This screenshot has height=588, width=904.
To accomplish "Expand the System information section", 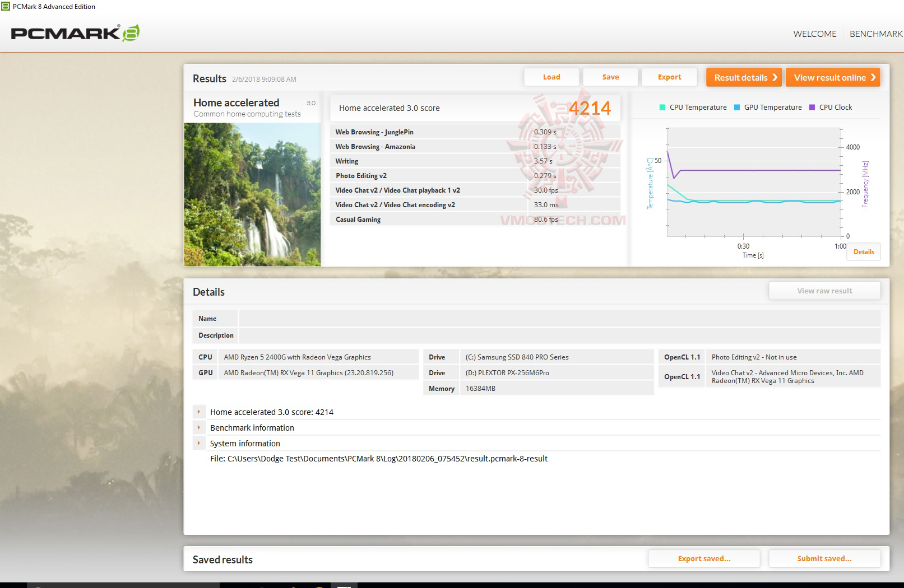I will (x=198, y=443).
